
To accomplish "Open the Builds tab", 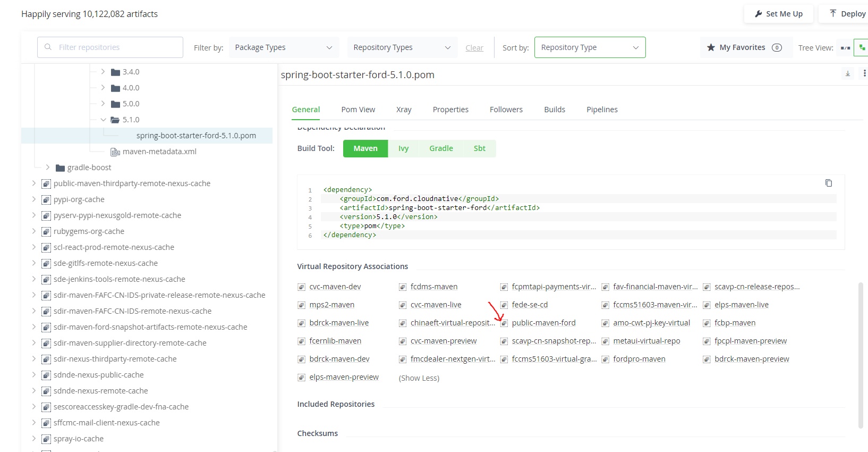I will click(x=555, y=110).
